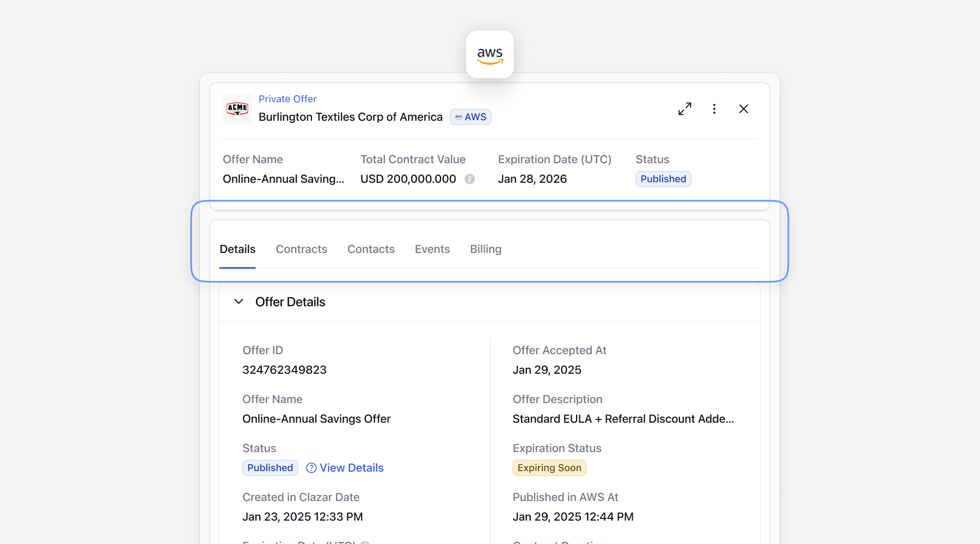Select the Offer ID value 324762349823
This screenshot has height=544, width=980.
pos(285,370)
